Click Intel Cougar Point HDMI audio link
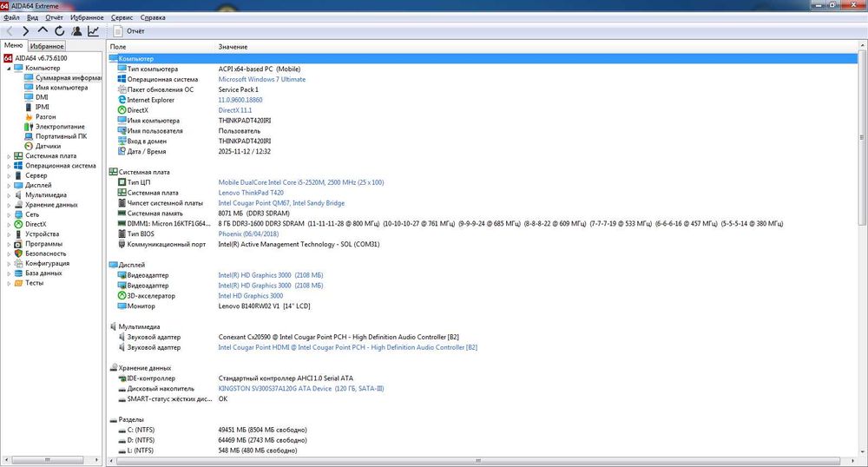Screen dimensions: 868x467 [x=348, y=347]
